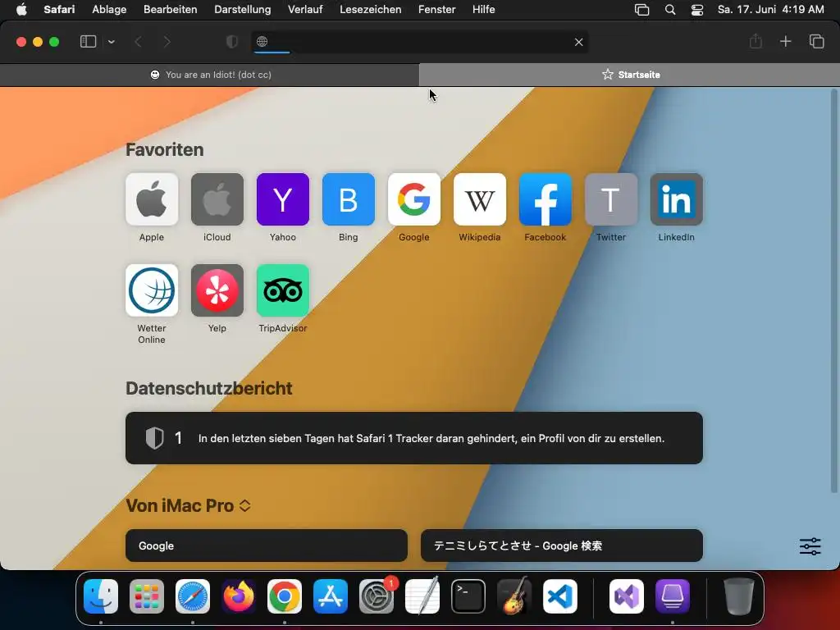Open System Preferences from the Dock
Image resolution: width=840 pixels, height=630 pixels.
click(x=377, y=596)
